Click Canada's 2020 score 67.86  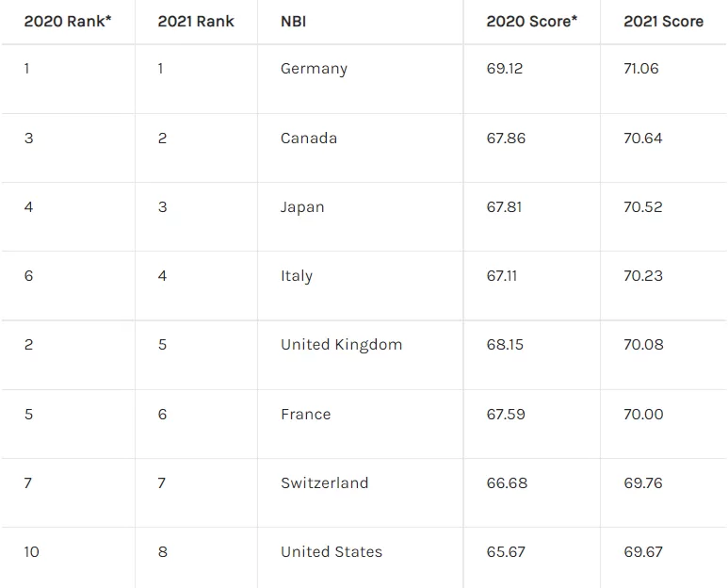(506, 138)
